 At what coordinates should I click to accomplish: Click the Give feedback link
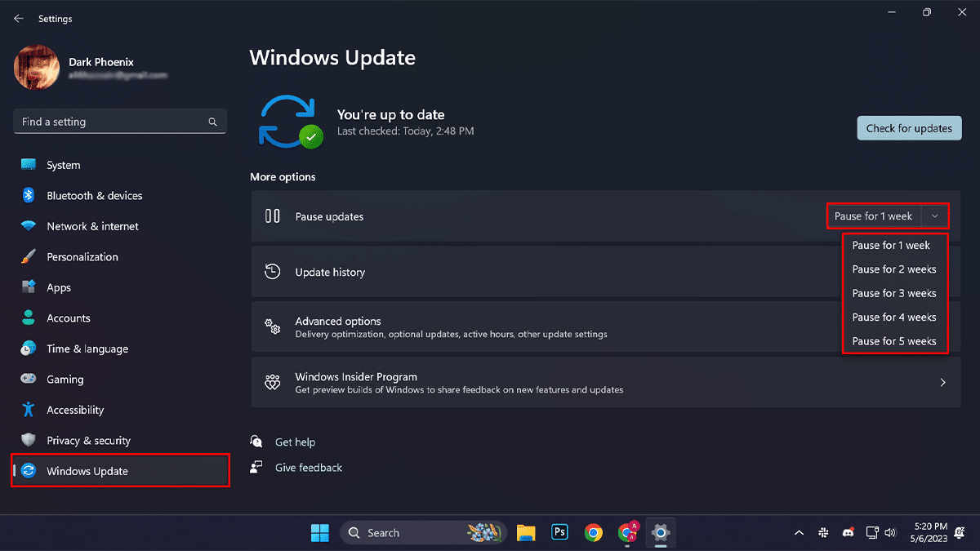pos(308,468)
